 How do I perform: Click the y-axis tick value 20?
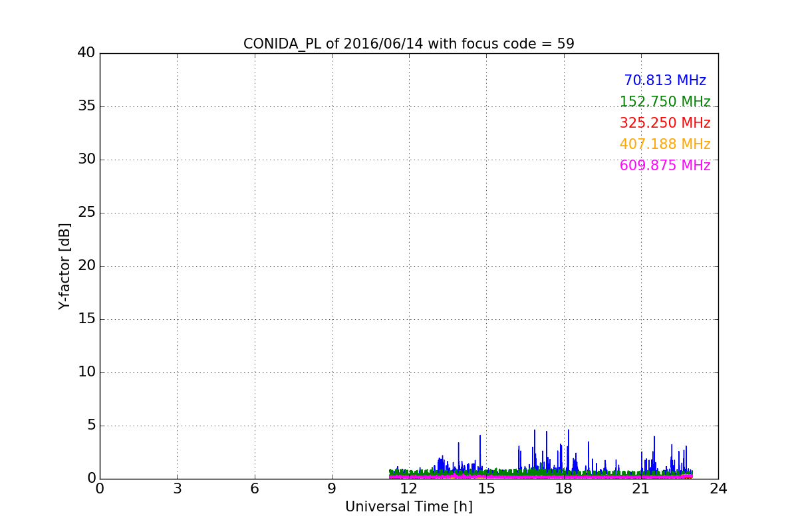coord(86,266)
